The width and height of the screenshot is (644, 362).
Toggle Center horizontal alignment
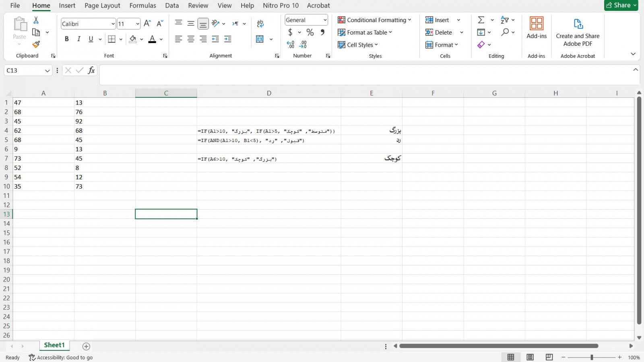pyautogui.click(x=191, y=39)
